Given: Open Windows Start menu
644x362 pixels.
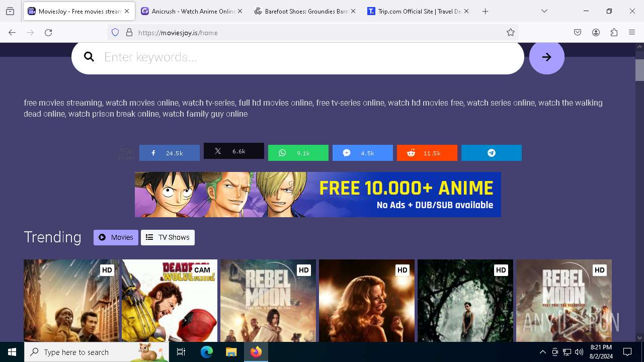Looking at the screenshot, I should click(x=12, y=352).
